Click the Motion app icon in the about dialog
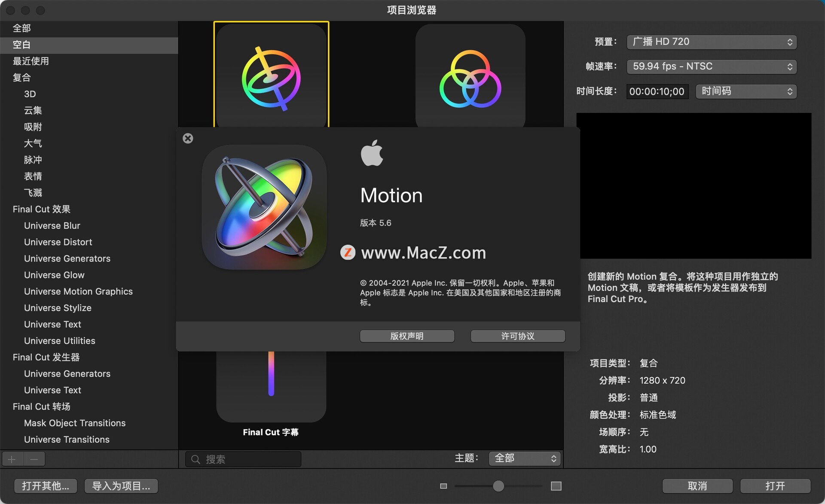 click(264, 208)
